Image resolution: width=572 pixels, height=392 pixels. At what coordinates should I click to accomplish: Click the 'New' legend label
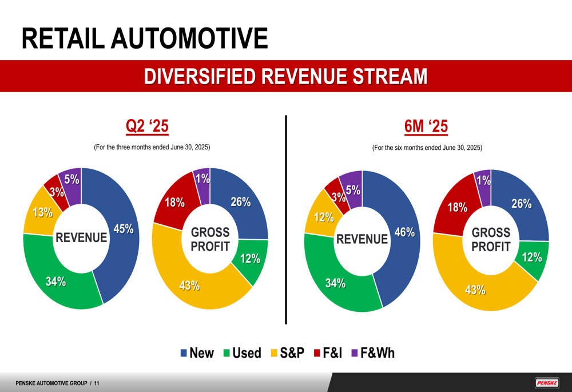(x=202, y=353)
